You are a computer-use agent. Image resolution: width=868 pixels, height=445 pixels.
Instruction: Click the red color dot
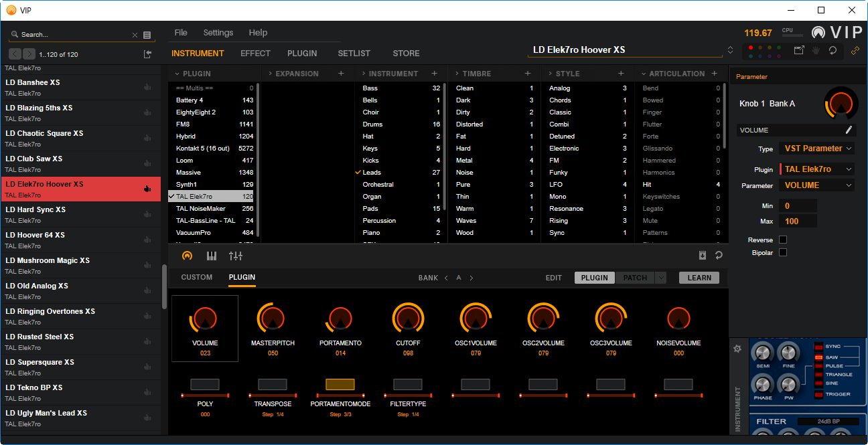coord(751,48)
